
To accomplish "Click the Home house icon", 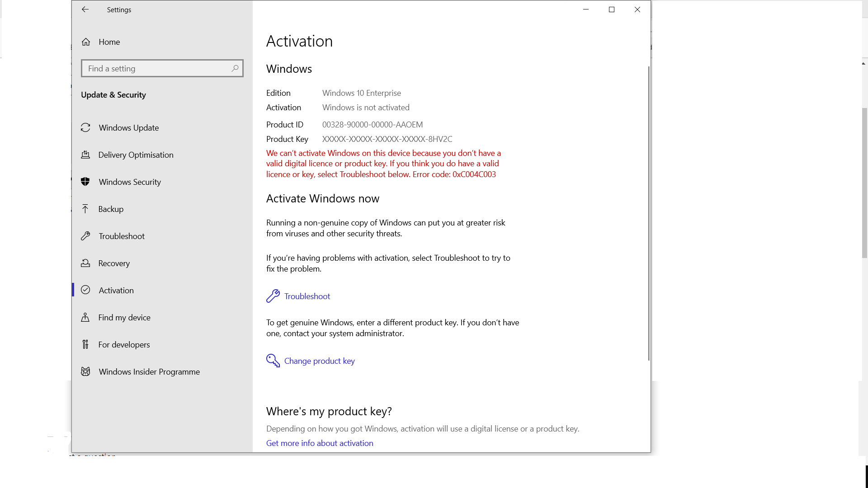I will click(86, 42).
